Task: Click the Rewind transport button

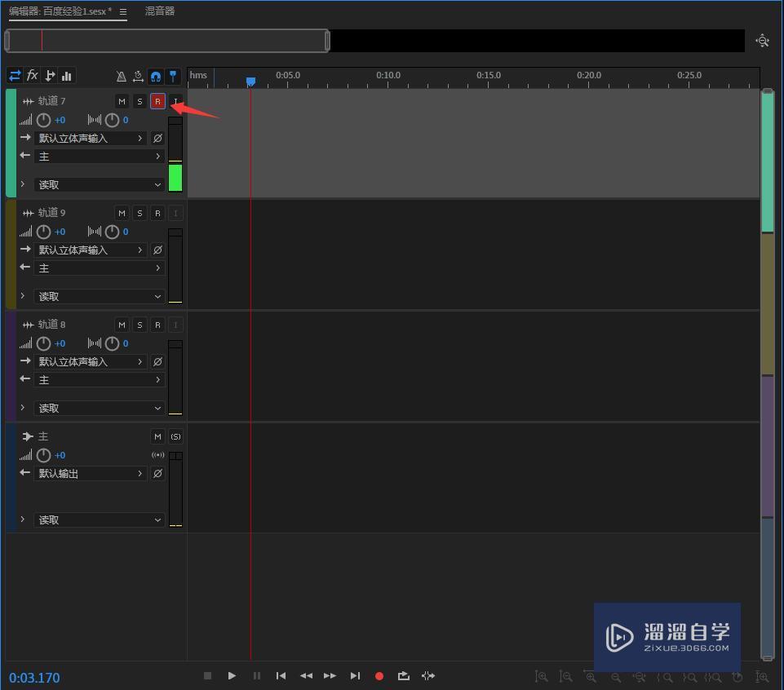Action: click(x=306, y=676)
